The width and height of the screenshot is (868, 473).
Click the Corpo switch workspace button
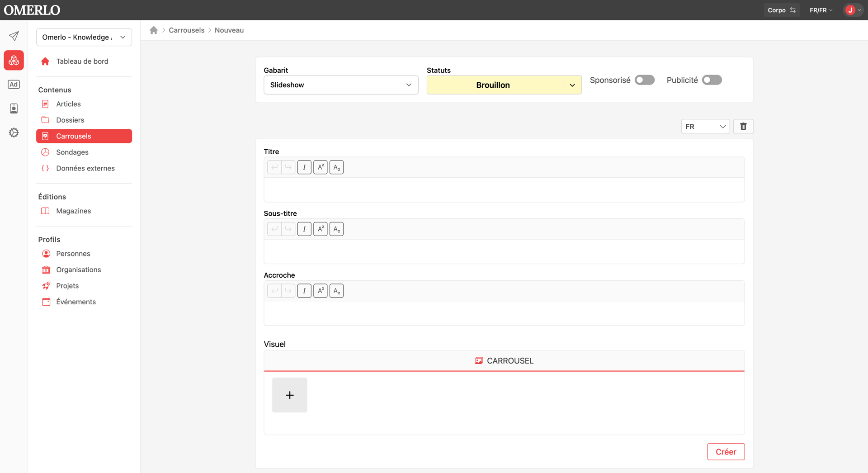coord(782,10)
